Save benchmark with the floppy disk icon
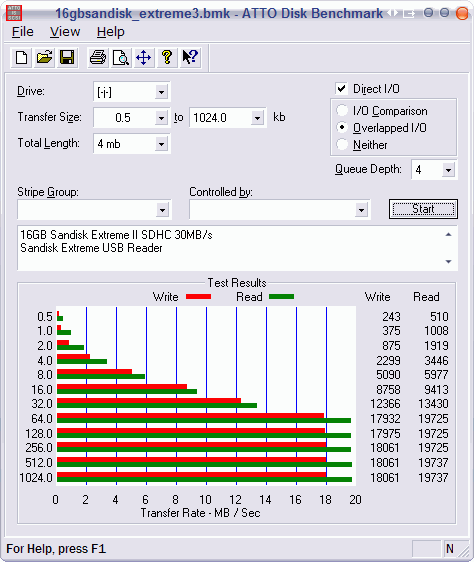This screenshot has height=562, width=474. point(67,57)
